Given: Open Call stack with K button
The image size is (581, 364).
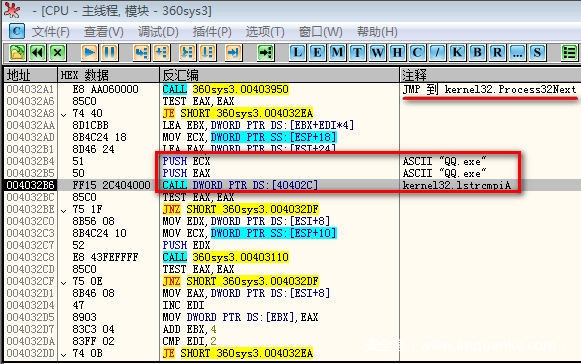Looking at the screenshot, I should click(x=458, y=52).
